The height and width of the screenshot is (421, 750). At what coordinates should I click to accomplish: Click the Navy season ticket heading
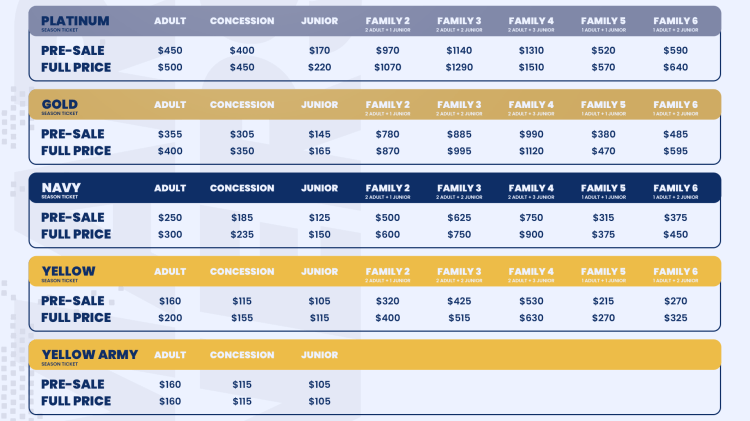pyautogui.click(x=62, y=188)
